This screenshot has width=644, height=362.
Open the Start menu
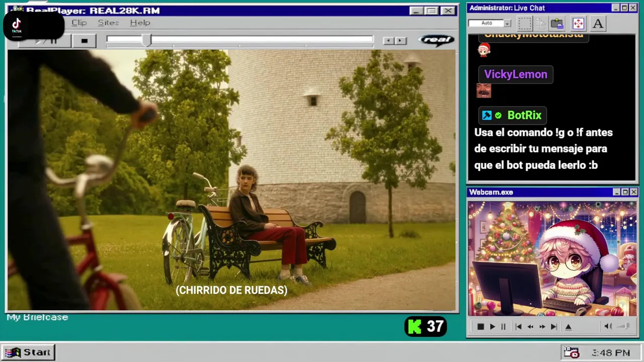(x=28, y=352)
